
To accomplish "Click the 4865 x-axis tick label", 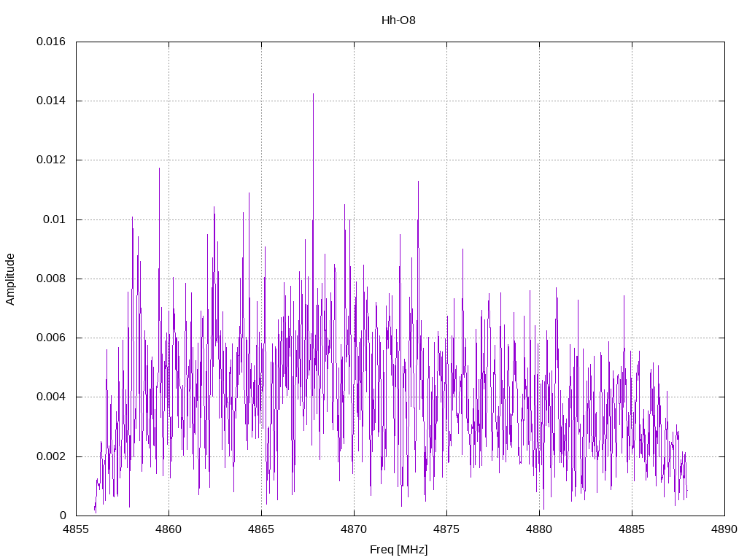I will click(262, 529).
